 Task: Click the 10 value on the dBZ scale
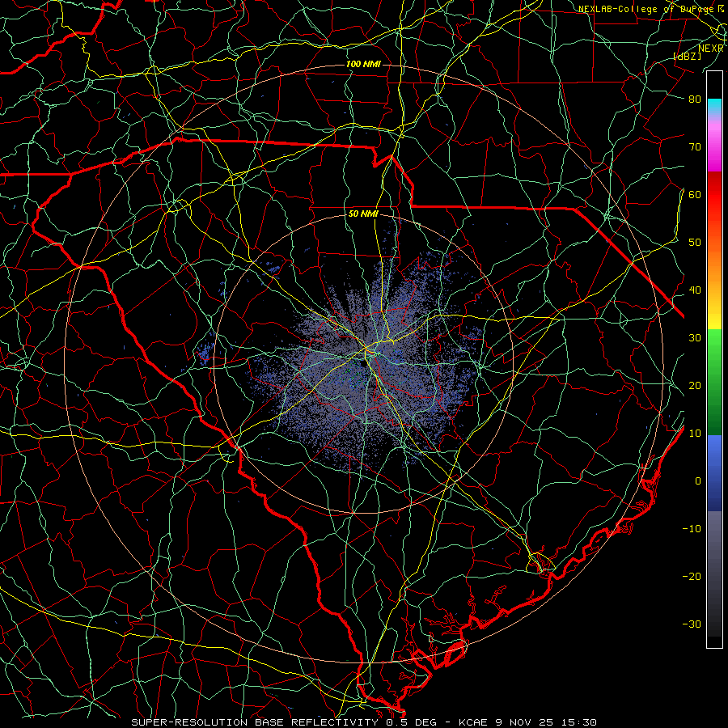click(x=695, y=434)
